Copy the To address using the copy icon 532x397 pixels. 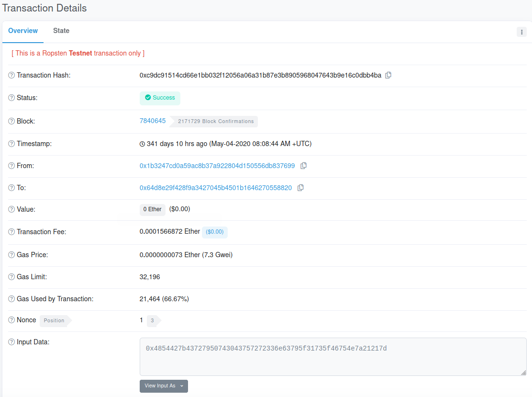tap(300, 188)
